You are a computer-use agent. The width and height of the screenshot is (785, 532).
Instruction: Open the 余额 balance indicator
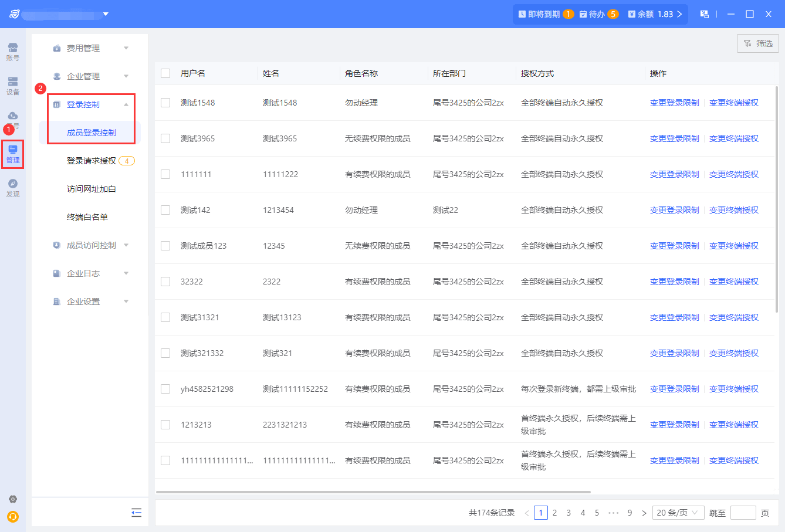pyautogui.click(x=655, y=14)
